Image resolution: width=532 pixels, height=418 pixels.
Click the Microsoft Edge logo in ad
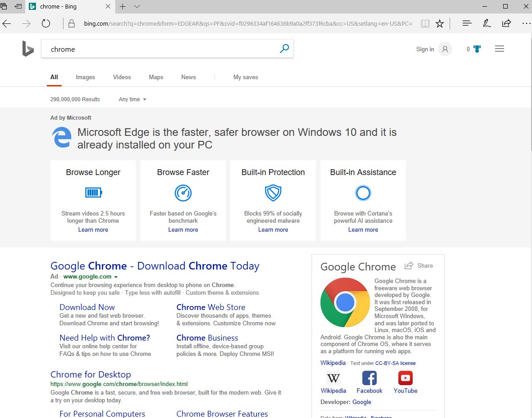coord(62,137)
